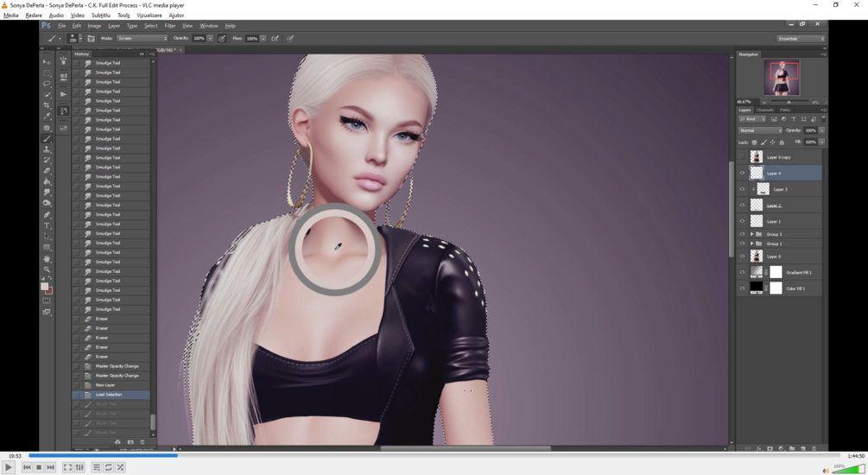
Task: Select the Move tool in Photoshop toolbar
Action: pyautogui.click(x=47, y=62)
